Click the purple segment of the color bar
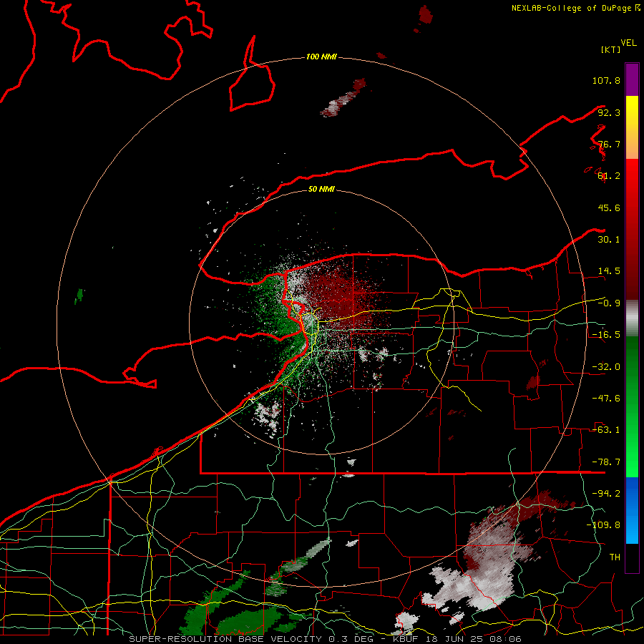The width and height of the screenshot is (644, 644). click(x=632, y=79)
